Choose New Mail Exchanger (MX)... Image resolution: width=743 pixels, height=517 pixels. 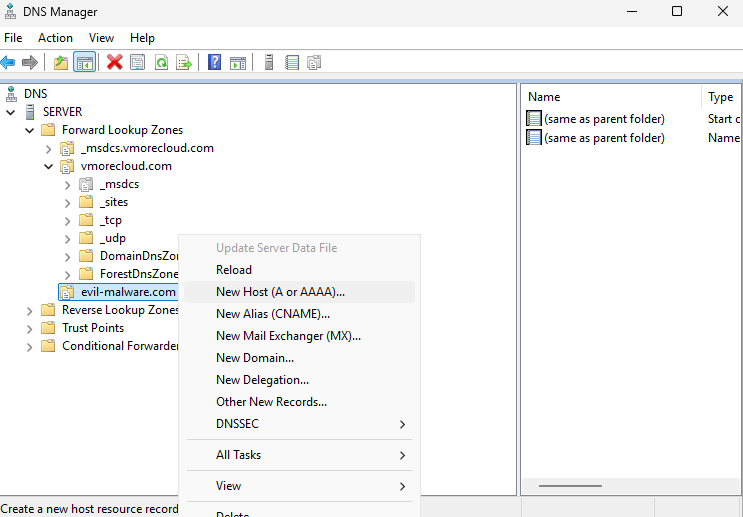click(299, 336)
